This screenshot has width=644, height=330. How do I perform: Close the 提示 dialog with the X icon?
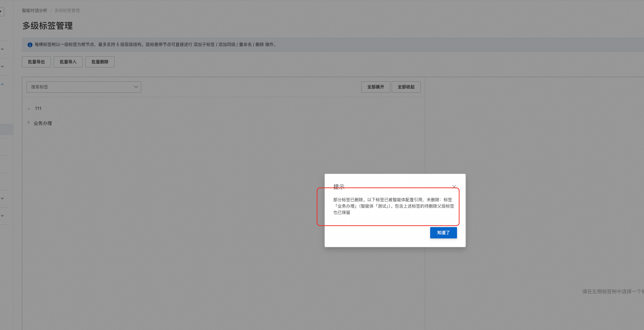pos(454,186)
